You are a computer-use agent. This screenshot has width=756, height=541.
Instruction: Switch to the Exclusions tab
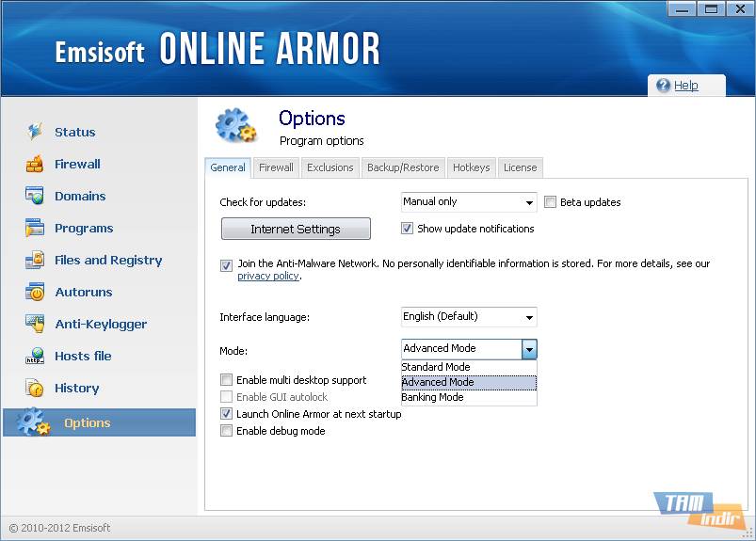[330, 167]
